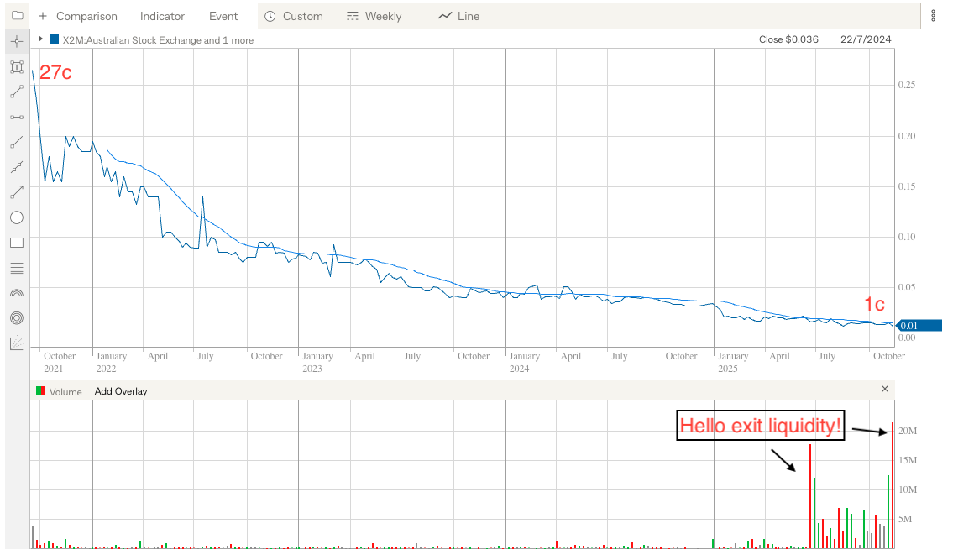953x560 pixels.
Task: Open the Line chart type dropdown
Action: click(458, 16)
